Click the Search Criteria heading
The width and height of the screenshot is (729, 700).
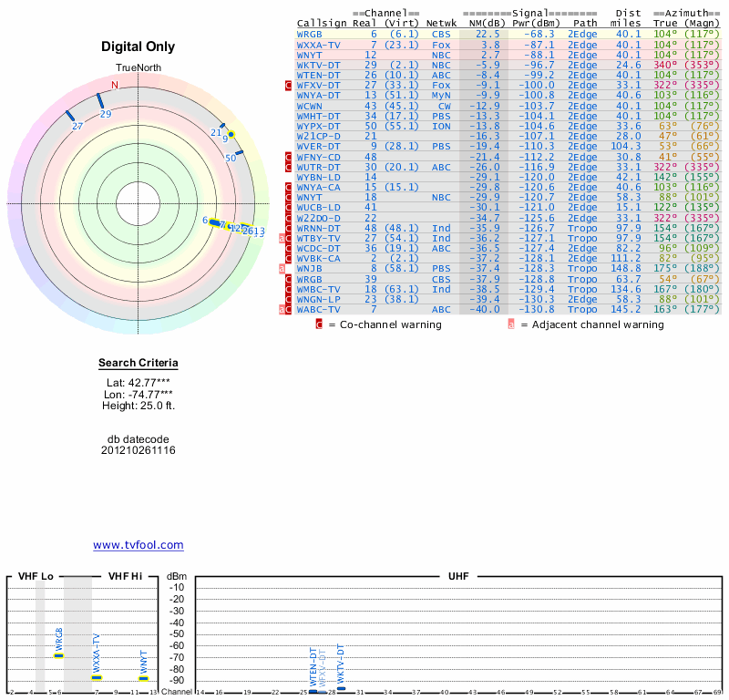(139, 364)
